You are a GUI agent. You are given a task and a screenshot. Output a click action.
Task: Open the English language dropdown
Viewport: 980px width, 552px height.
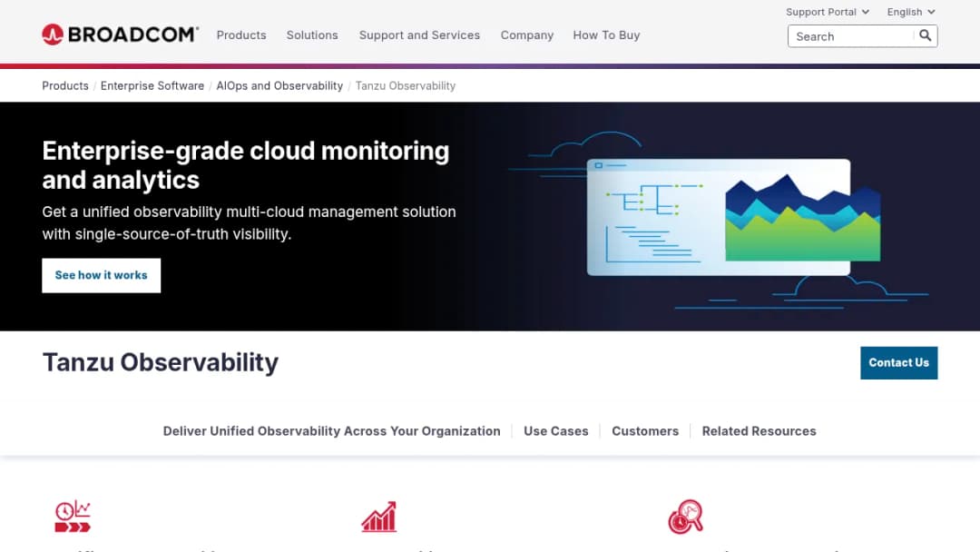[911, 12]
